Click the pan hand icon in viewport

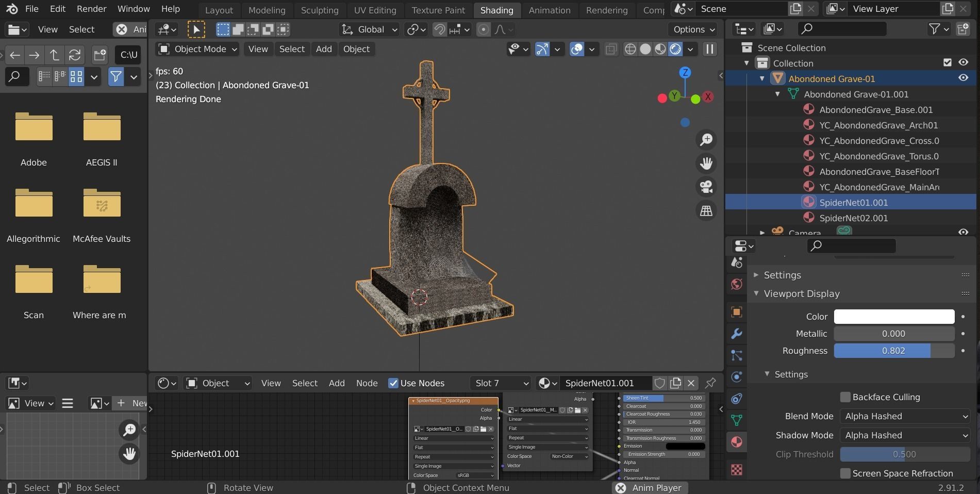click(706, 163)
